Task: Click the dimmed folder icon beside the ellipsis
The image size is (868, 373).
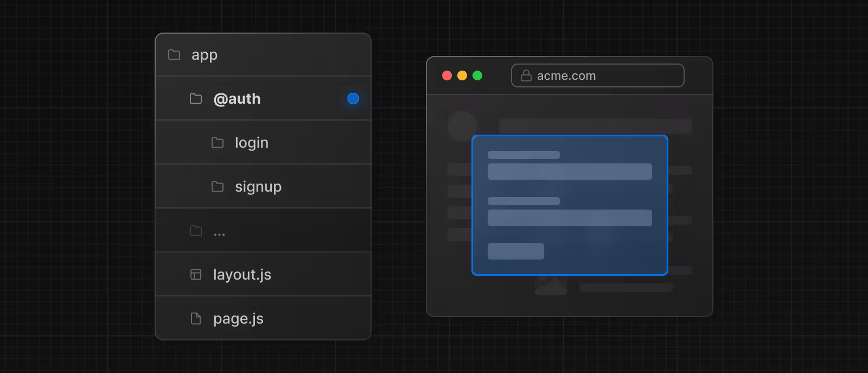Action: [x=196, y=231]
